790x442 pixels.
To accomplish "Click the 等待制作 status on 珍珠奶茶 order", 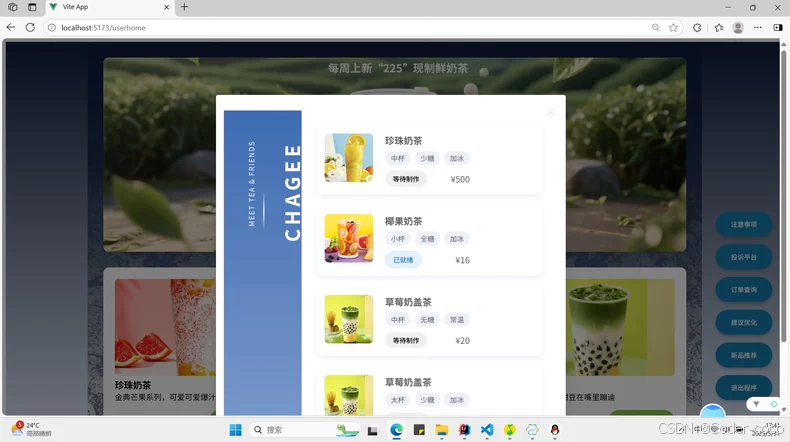I will click(406, 179).
